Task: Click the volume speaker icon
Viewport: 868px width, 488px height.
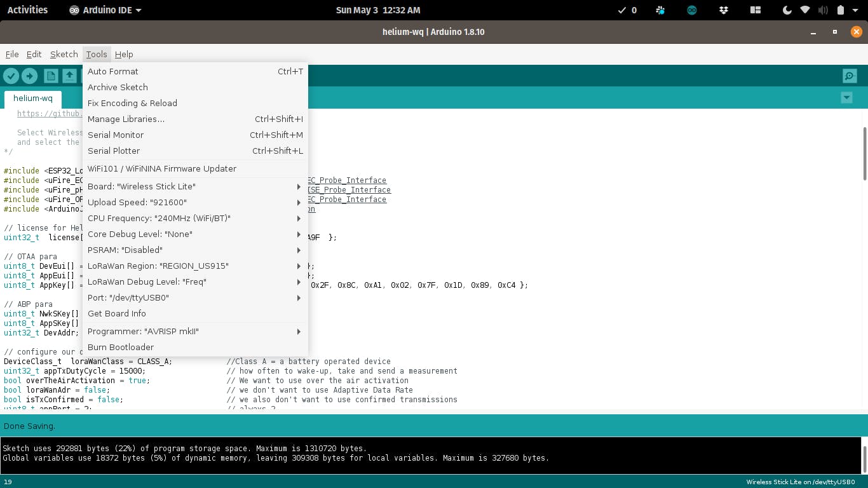Action: 823,10
